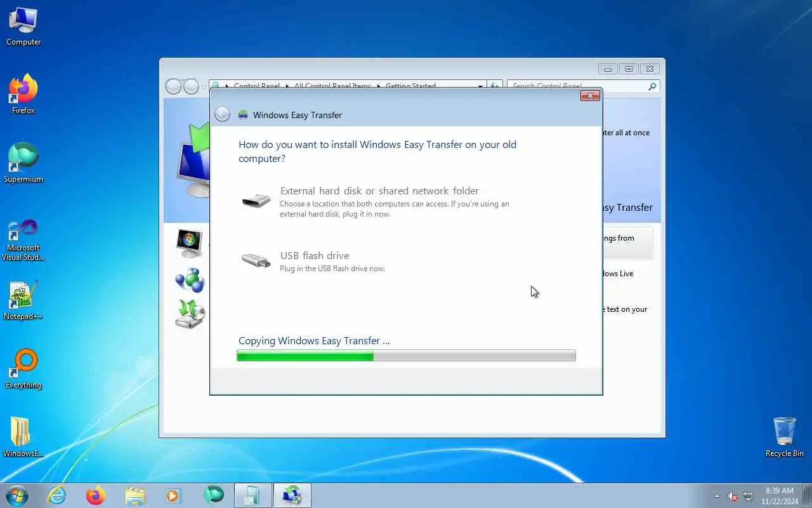The image size is (812, 508).
Task: Close the Windows Easy Transfer dialog
Action: pos(590,95)
